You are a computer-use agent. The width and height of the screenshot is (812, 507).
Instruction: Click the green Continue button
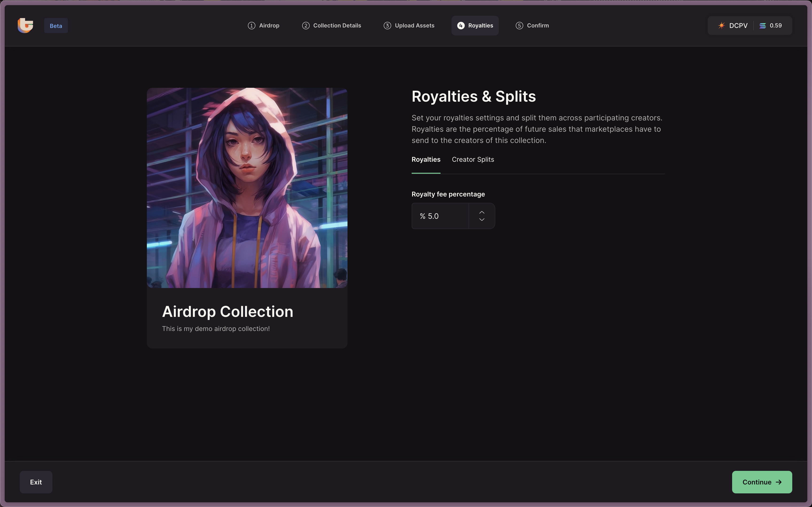pos(762,482)
